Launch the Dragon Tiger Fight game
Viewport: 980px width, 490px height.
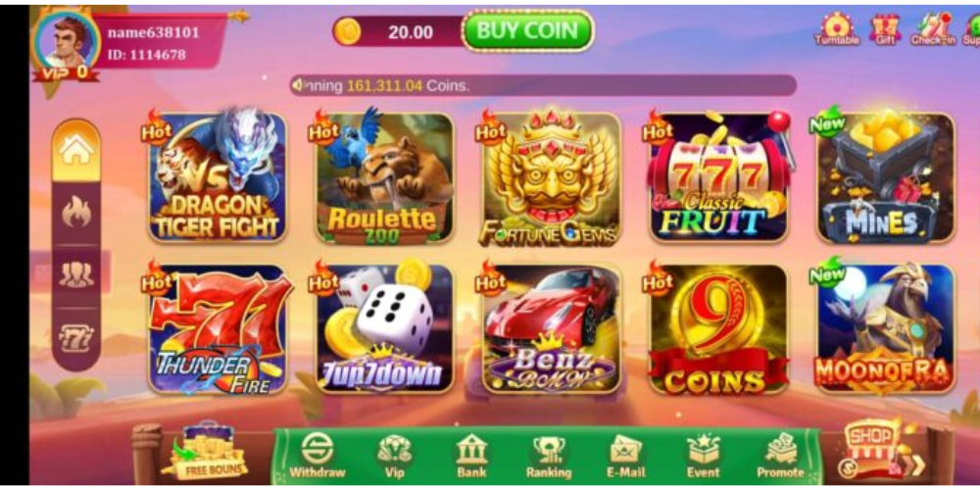click(218, 177)
